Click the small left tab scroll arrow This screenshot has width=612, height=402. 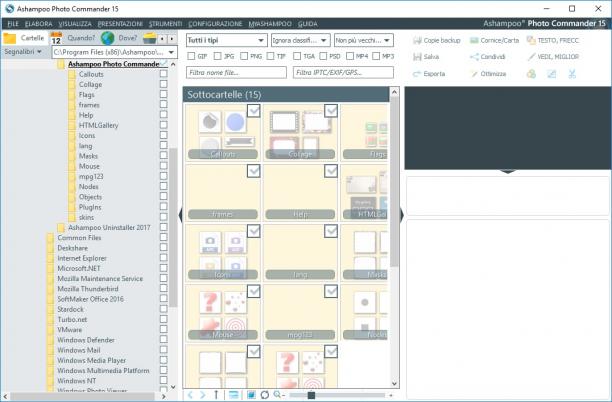162,39
